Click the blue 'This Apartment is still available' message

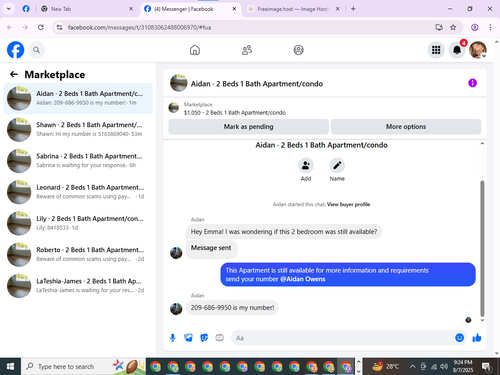(x=348, y=275)
